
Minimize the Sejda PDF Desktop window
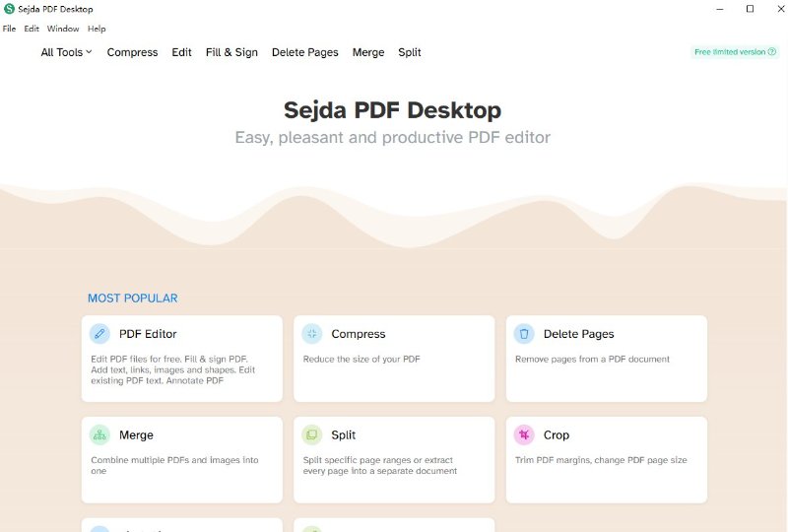[720, 9]
